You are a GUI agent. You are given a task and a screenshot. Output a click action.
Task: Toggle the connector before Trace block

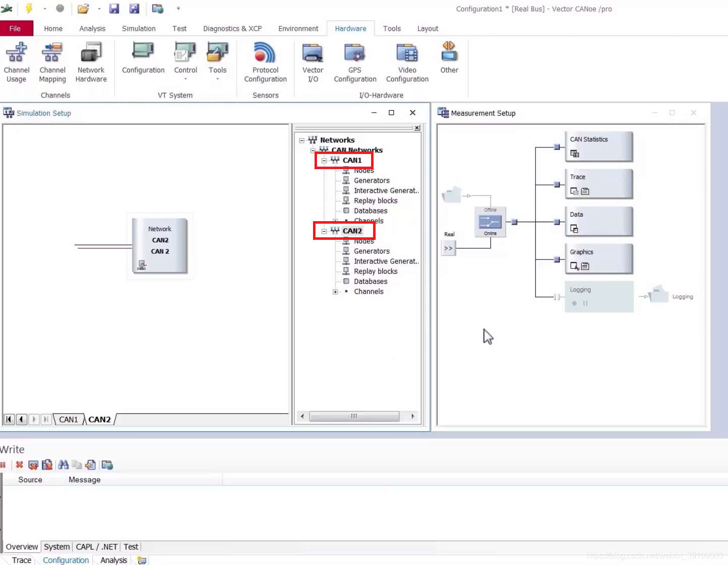tap(557, 185)
